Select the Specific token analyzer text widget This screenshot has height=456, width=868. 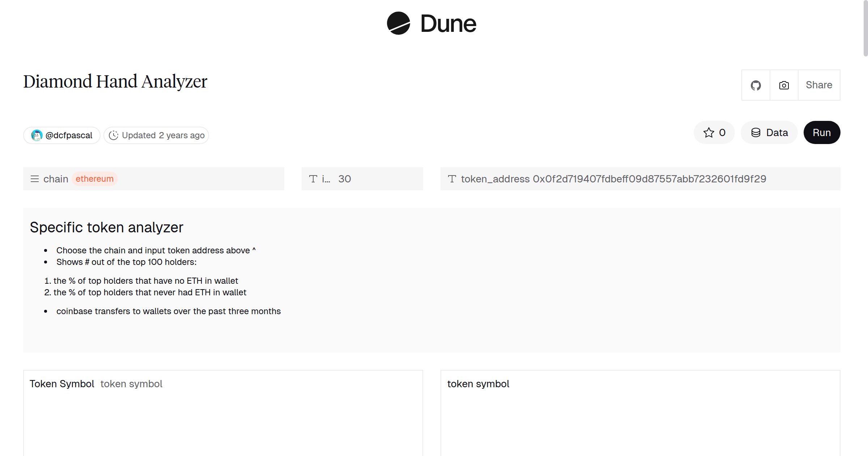pyautogui.click(x=107, y=227)
